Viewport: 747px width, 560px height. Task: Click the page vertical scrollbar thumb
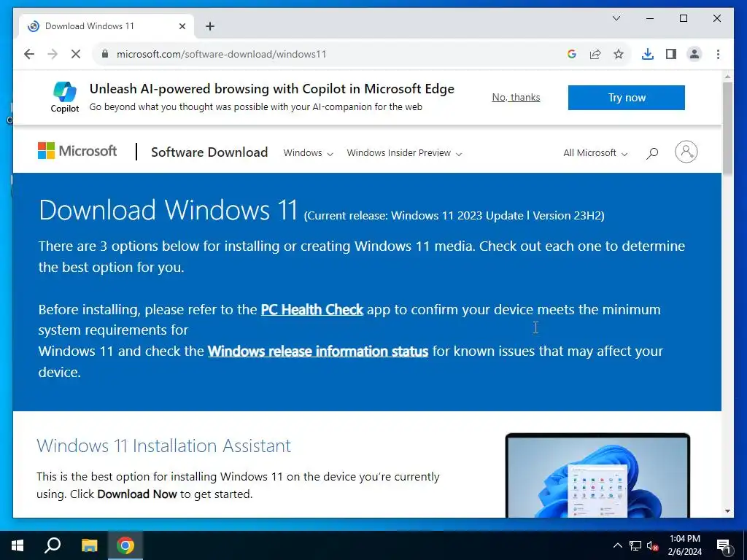727,128
